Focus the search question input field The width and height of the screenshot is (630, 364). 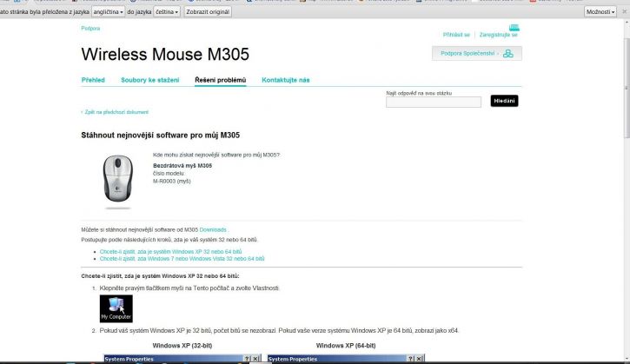click(433, 102)
